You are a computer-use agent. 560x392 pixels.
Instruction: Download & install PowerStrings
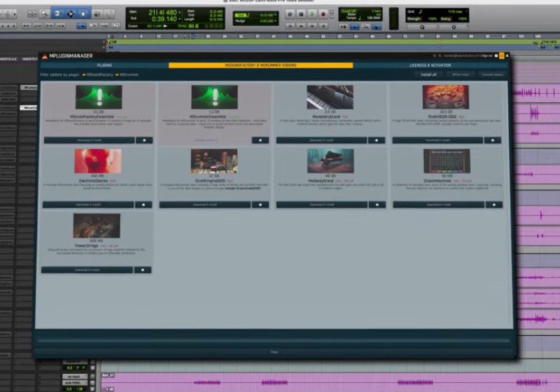click(87, 270)
